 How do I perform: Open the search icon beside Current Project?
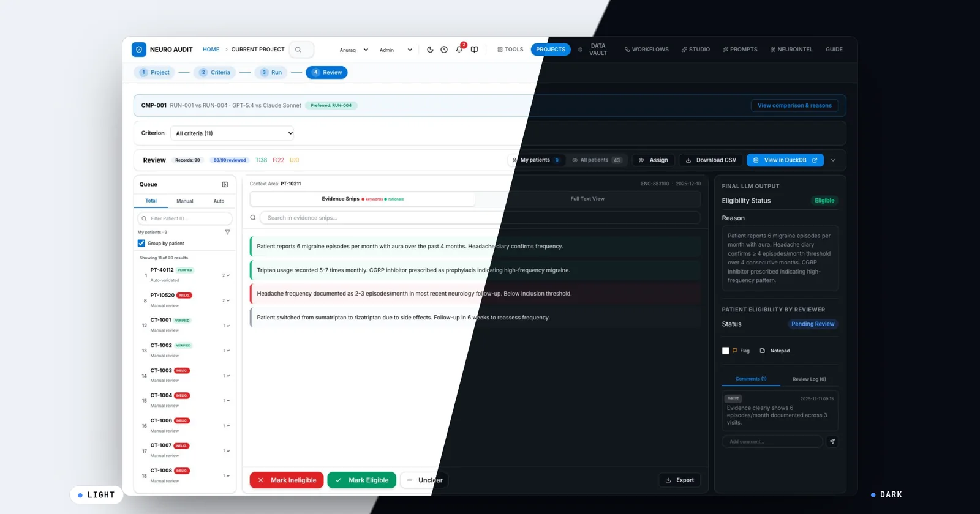point(298,50)
